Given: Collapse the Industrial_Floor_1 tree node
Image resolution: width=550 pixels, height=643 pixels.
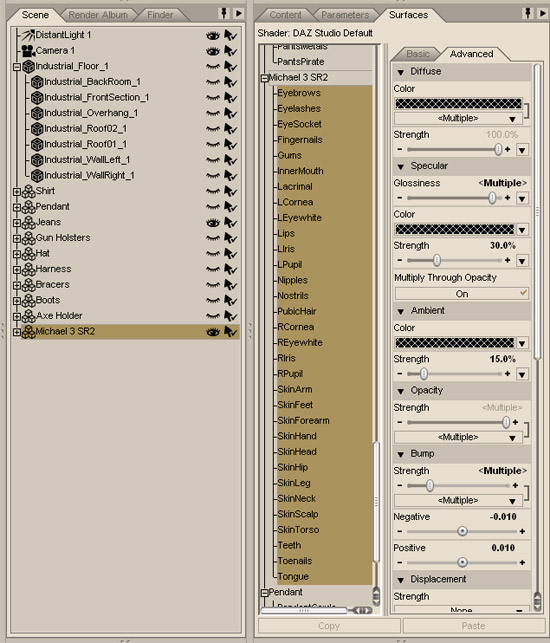Looking at the screenshot, I should [x=17, y=67].
